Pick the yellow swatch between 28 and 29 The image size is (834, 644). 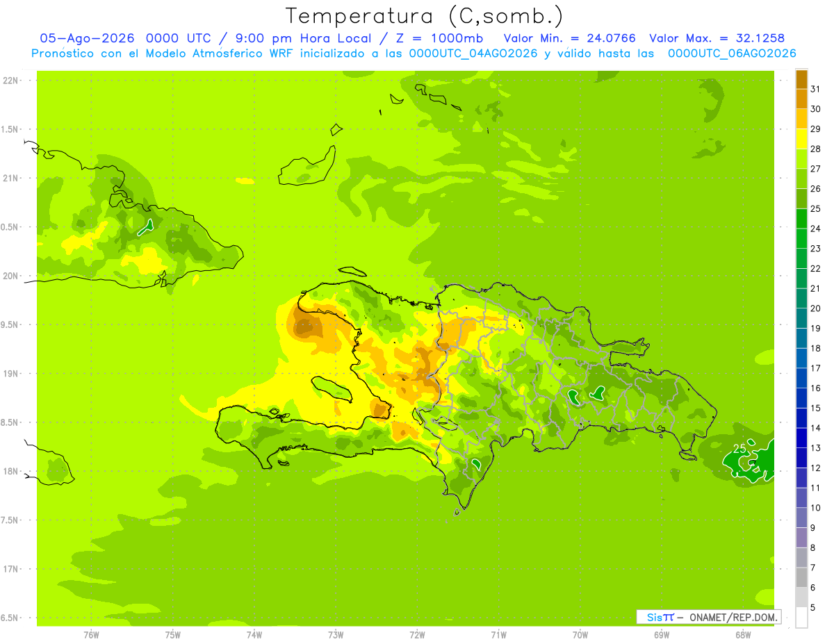[801, 139]
